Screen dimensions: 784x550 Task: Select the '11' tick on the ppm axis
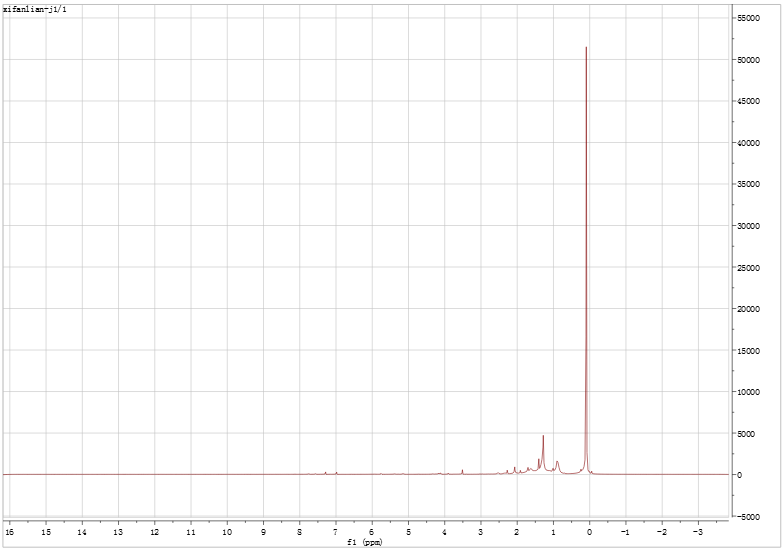(x=190, y=532)
